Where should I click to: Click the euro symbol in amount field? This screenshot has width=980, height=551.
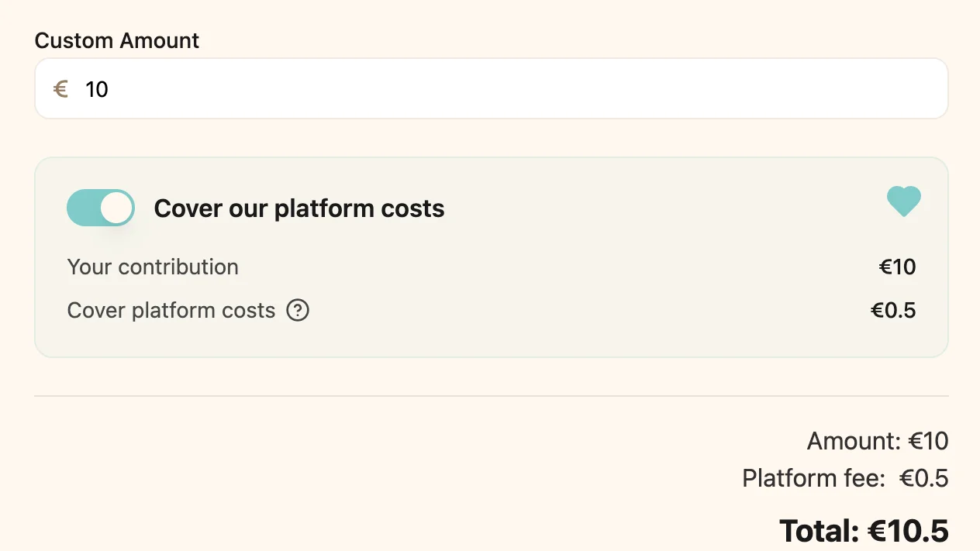coord(60,89)
